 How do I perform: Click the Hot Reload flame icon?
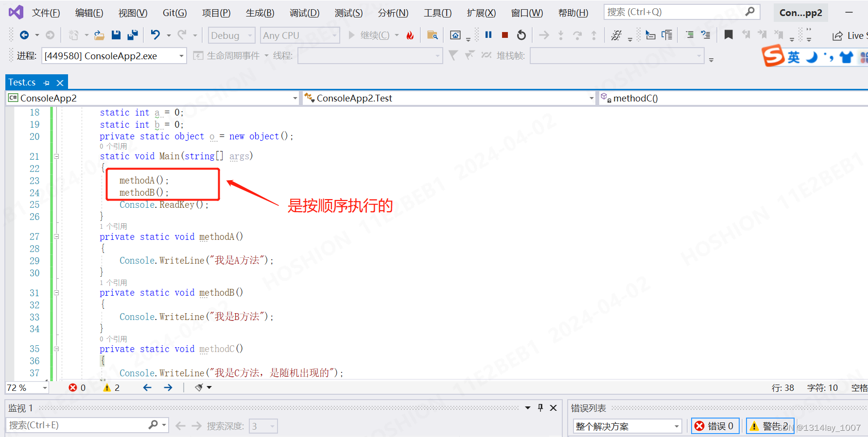(410, 35)
